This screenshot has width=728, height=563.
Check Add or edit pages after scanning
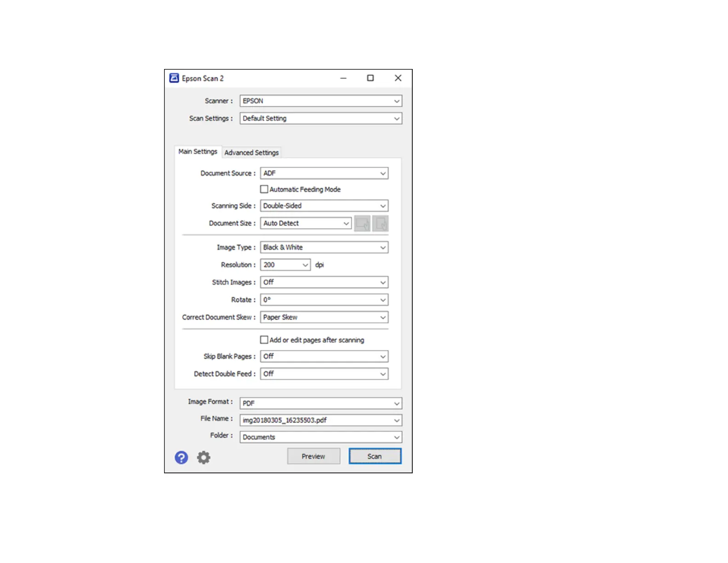coord(264,340)
